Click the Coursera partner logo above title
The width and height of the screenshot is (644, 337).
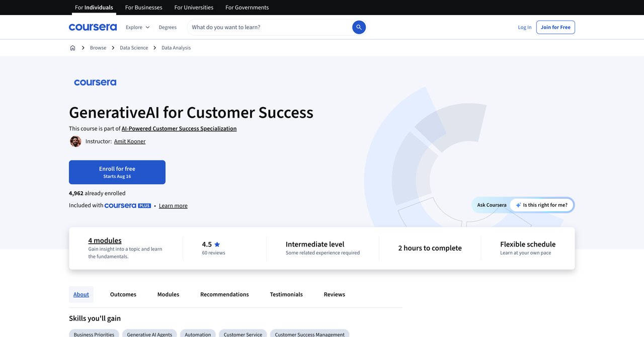click(95, 82)
